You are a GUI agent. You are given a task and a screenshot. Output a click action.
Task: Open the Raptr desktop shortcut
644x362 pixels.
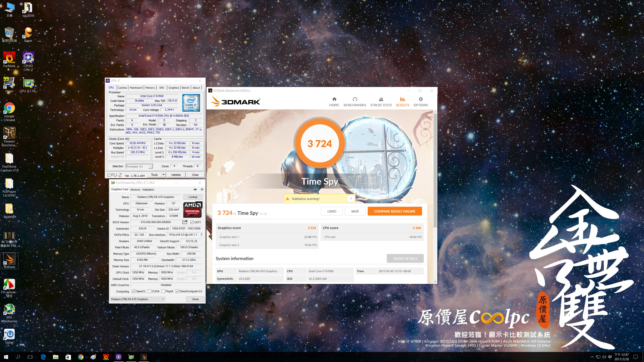[x=28, y=35]
